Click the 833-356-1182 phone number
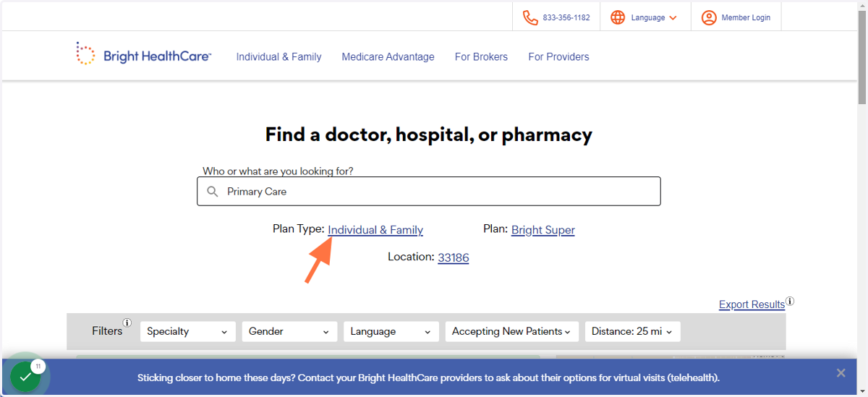 click(x=566, y=17)
